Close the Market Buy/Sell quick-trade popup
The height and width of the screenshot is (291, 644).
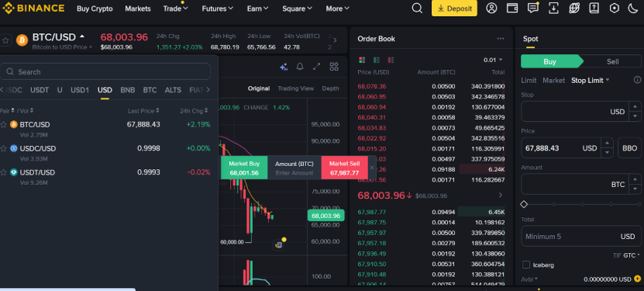372,168
